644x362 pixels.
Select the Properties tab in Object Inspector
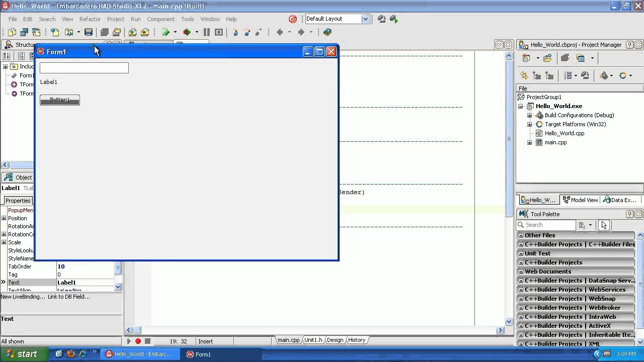18,201
